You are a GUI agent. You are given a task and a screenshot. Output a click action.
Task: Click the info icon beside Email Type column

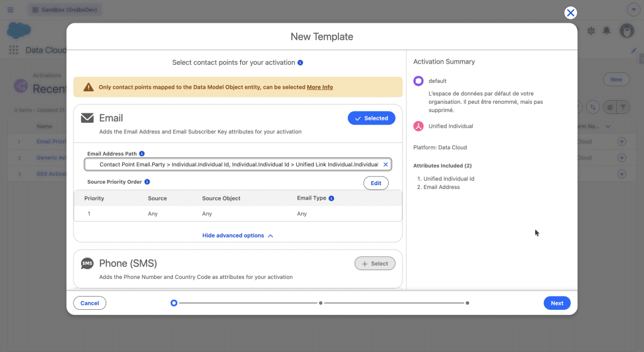pyautogui.click(x=331, y=198)
